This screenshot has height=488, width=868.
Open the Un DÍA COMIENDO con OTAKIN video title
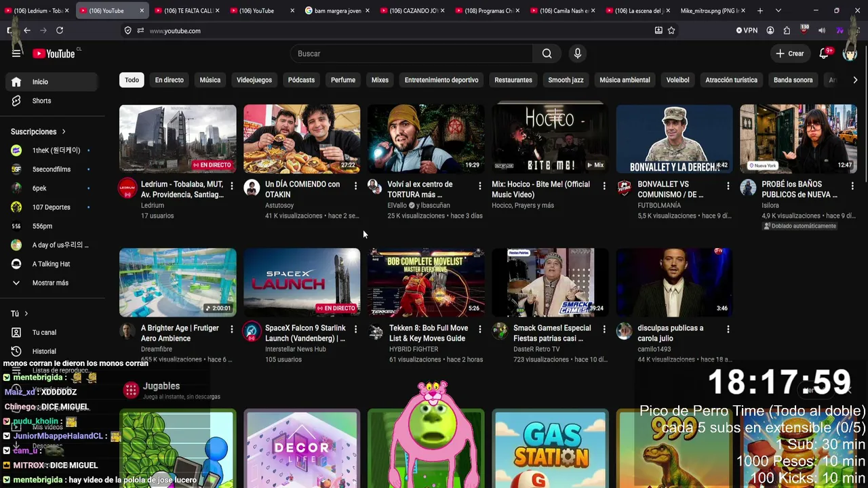point(302,190)
